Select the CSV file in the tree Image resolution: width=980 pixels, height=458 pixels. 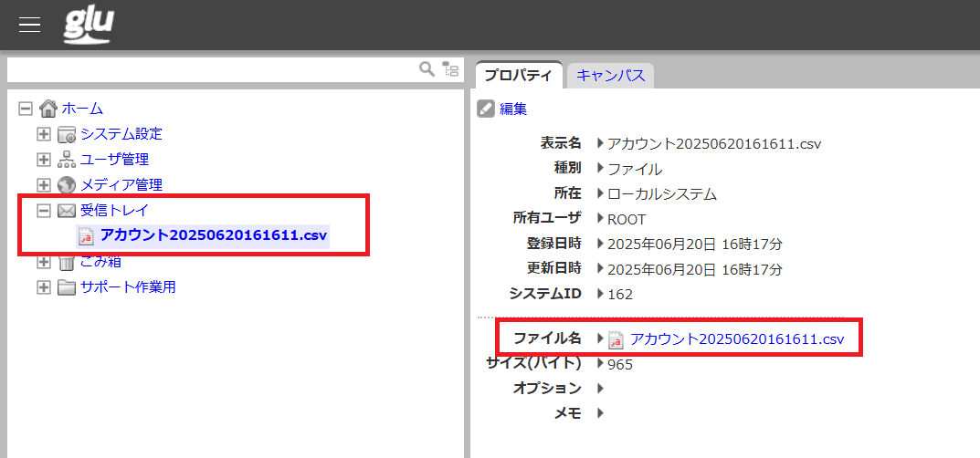click(213, 235)
